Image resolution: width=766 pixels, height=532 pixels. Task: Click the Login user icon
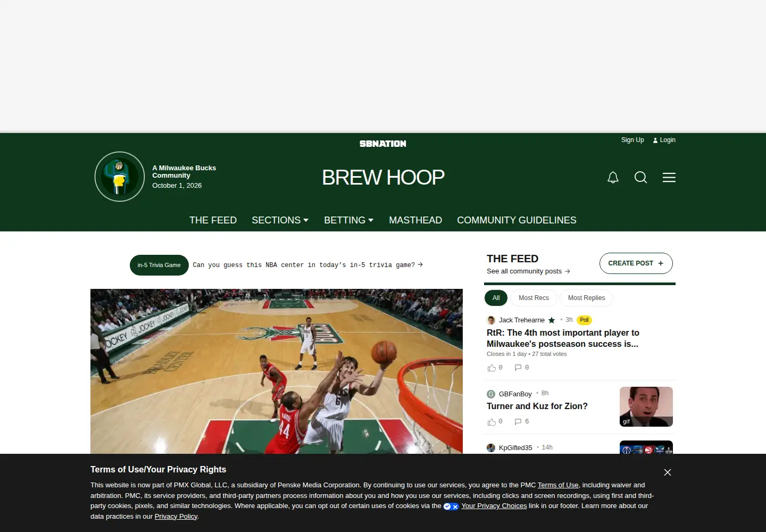coord(655,140)
